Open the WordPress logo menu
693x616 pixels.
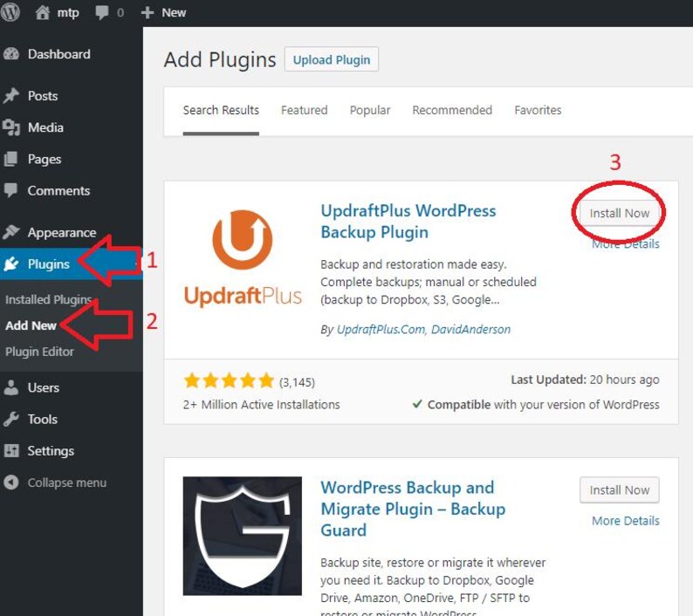[10, 12]
